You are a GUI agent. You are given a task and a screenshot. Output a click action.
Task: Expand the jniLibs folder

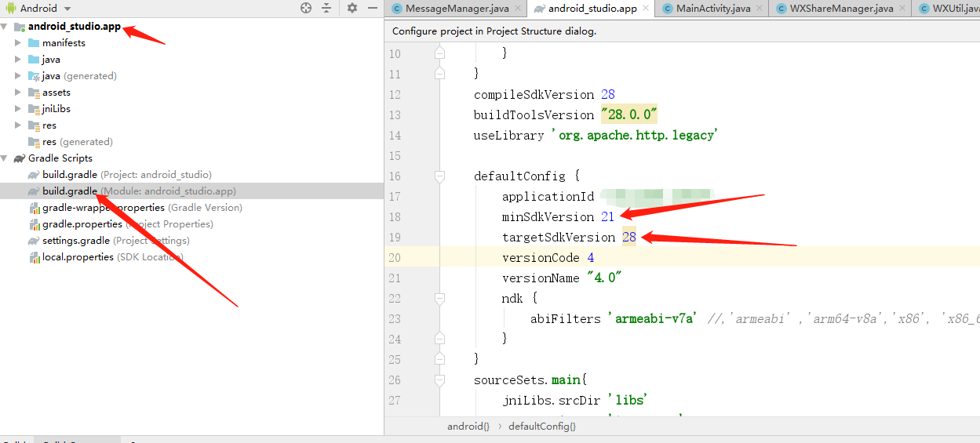click(18, 109)
